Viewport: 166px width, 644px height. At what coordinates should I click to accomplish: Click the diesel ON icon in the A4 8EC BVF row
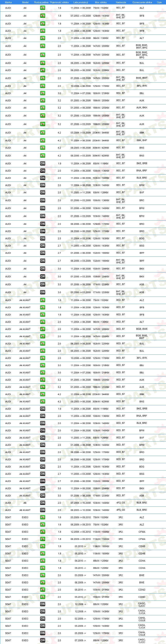pyautogui.click(x=43, y=192)
